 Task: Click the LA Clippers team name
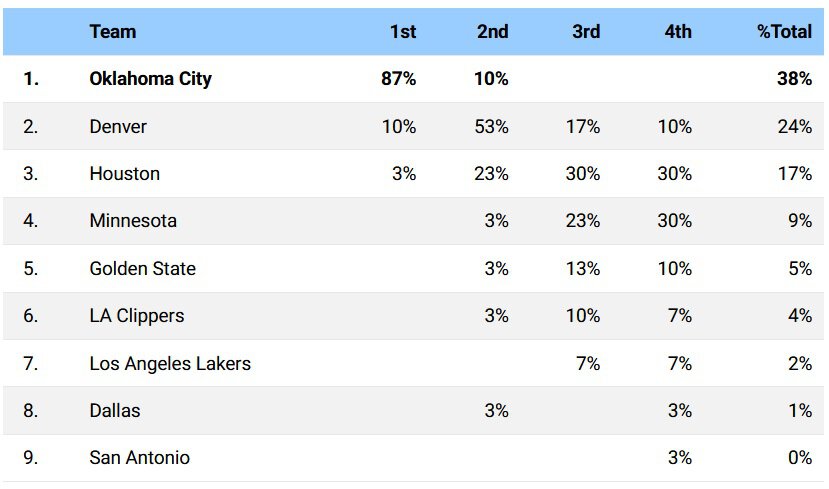click(x=137, y=316)
